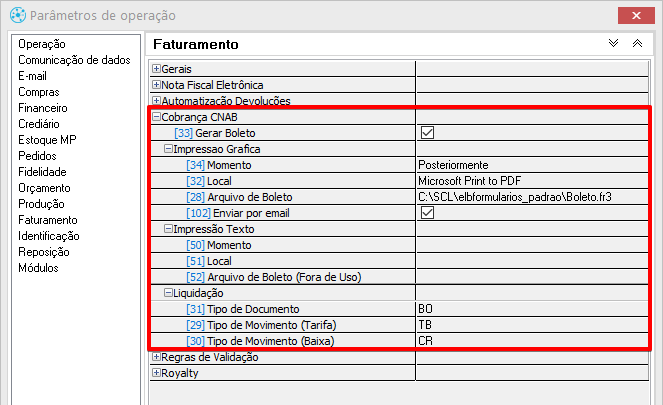Click the Tipo de Documento value BO
The height and width of the screenshot is (405, 663).
(x=532, y=309)
